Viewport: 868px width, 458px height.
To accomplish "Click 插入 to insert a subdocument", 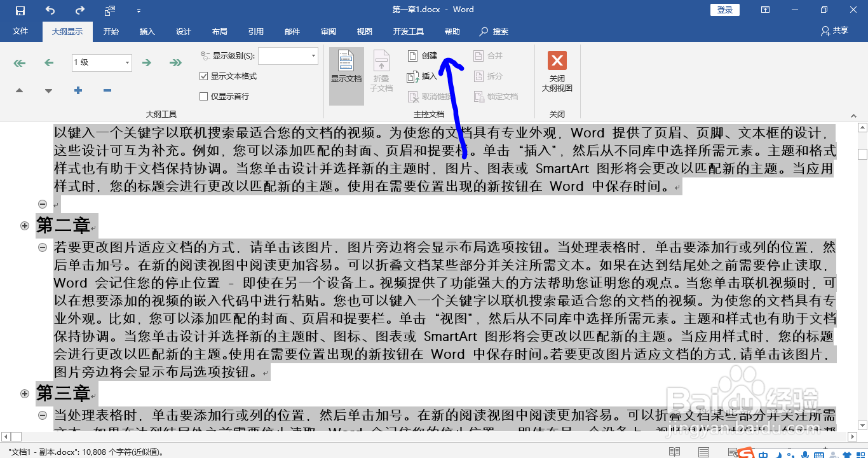I will 423,76.
